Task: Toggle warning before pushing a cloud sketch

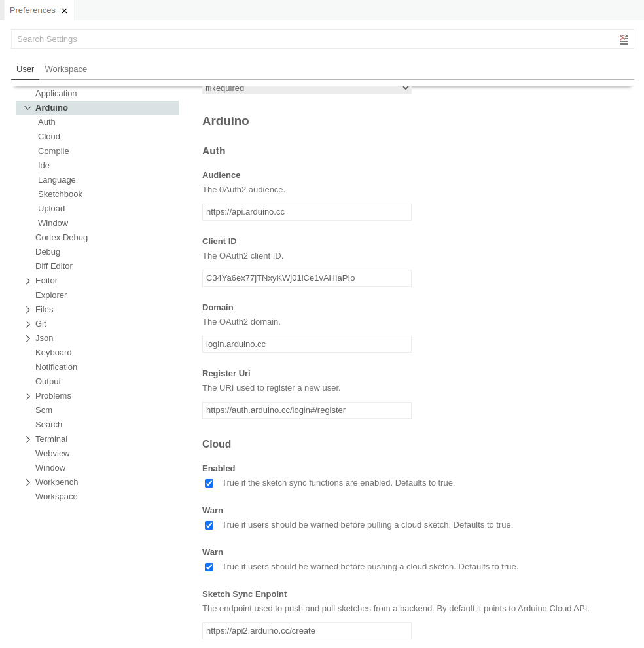Action: tap(209, 567)
